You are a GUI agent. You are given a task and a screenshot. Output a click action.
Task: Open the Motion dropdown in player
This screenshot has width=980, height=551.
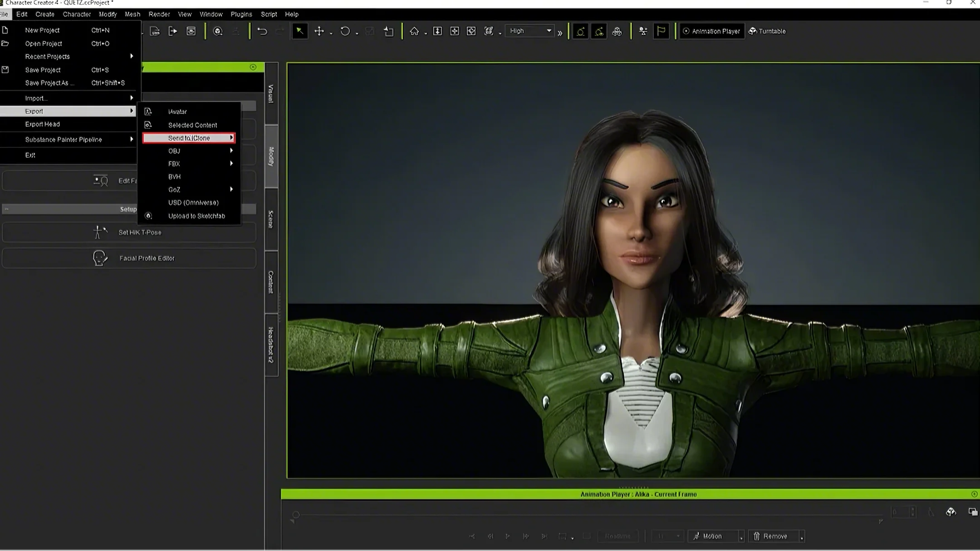741,537
